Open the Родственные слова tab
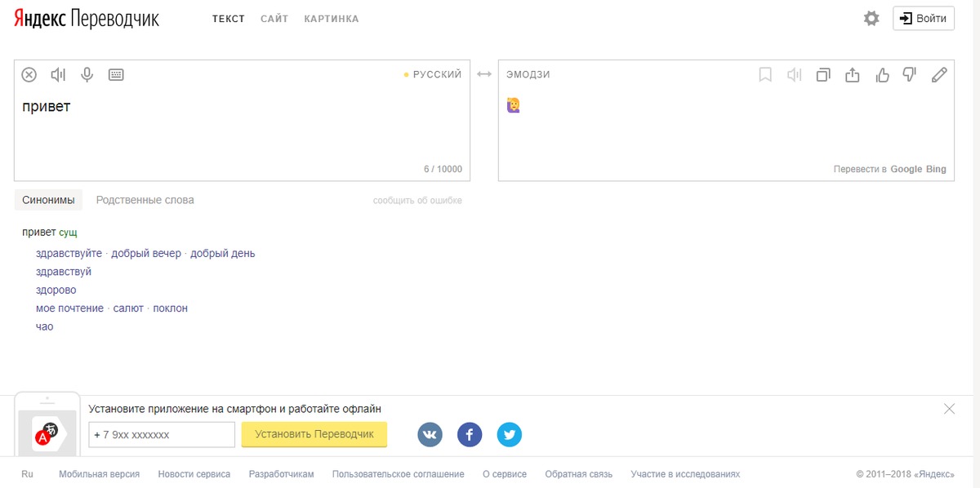 145,200
